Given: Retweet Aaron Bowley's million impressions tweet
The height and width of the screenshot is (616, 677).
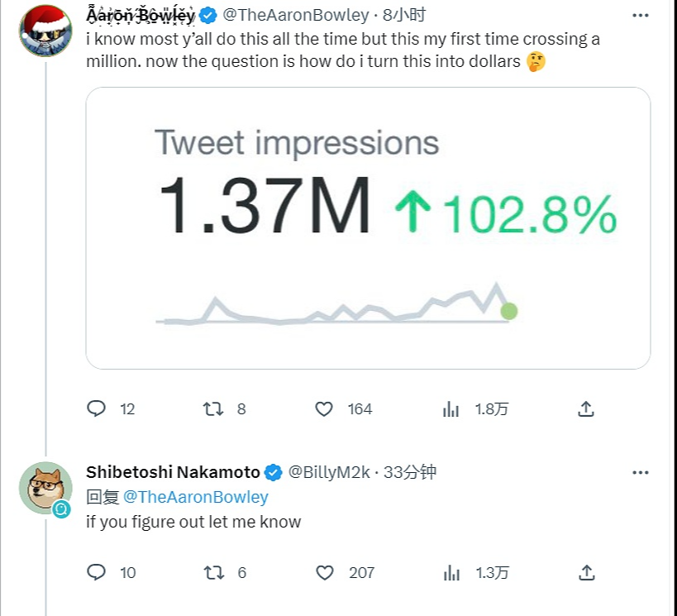Looking at the screenshot, I should (213, 408).
